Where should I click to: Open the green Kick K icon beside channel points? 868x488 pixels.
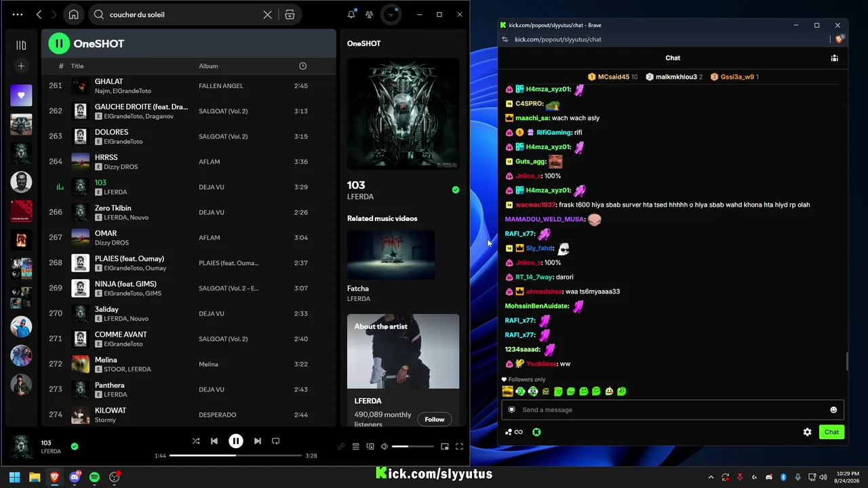536,432
